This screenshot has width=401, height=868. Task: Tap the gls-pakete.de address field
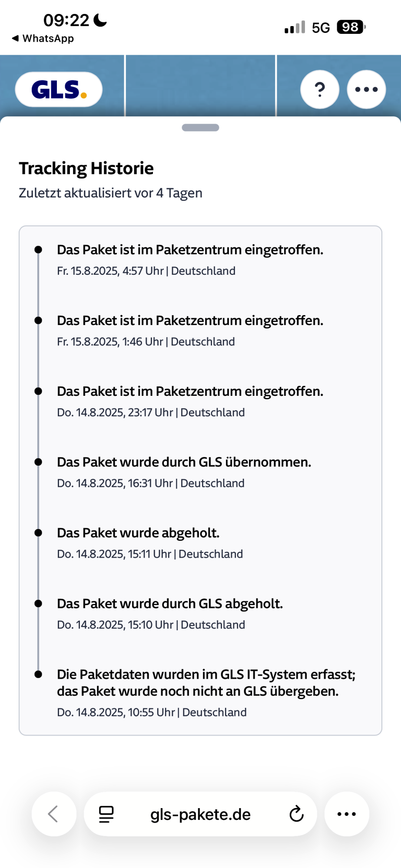(200, 815)
